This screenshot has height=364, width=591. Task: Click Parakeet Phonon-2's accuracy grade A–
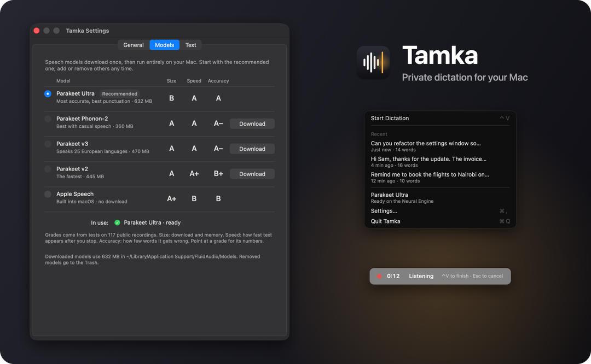click(218, 124)
